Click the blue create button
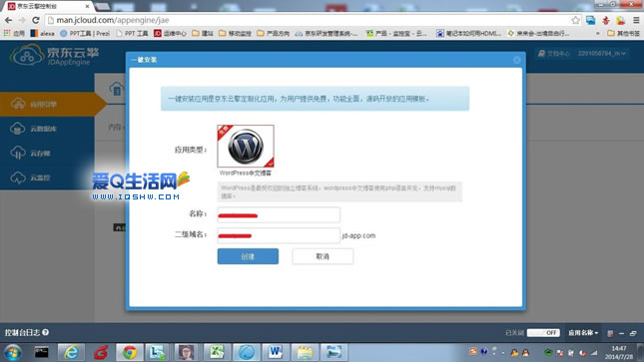The width and height of the screenshot is (644, 362). [248, 256]
